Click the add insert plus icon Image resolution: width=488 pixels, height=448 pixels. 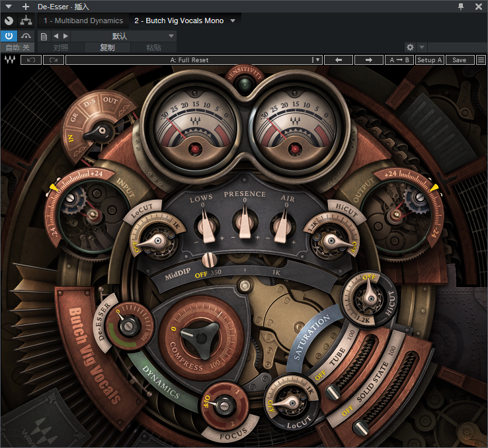[26, 7]
